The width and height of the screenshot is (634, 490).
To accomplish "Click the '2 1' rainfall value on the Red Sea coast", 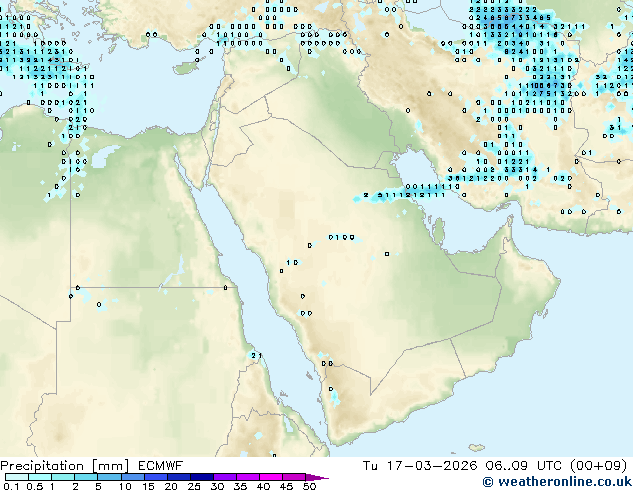I will coord(256,356).
